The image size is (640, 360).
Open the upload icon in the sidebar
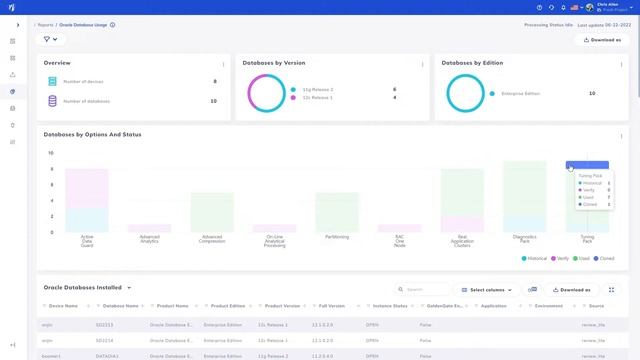[x=13, y=75]
